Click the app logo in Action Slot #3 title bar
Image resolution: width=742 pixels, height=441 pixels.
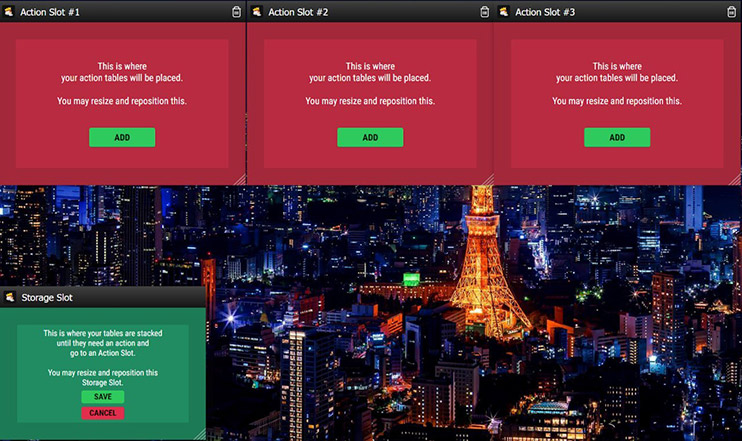point(503,12)
